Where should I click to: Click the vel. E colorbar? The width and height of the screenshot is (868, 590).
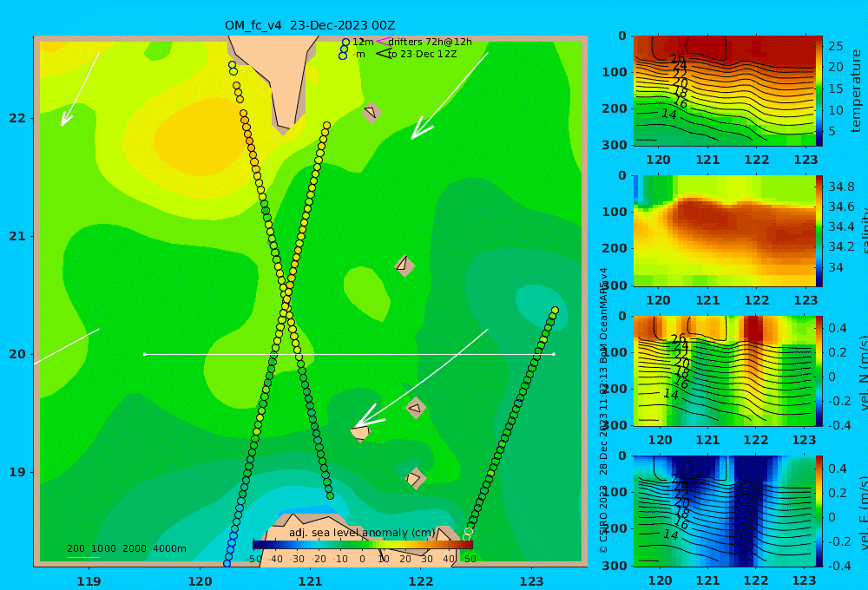(819, 511)
